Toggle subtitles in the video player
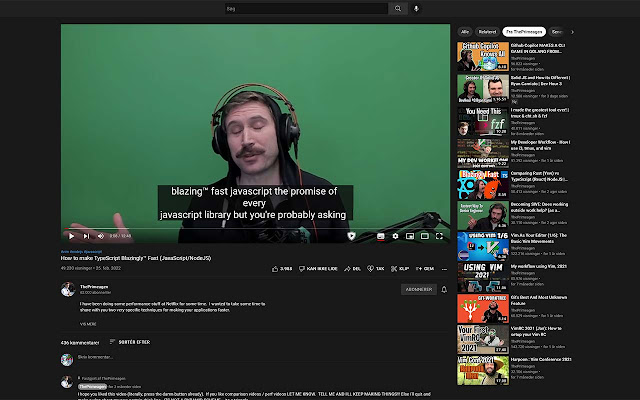Image resolution: width=640 pixels, height=400 pixels. pos(380,236)
